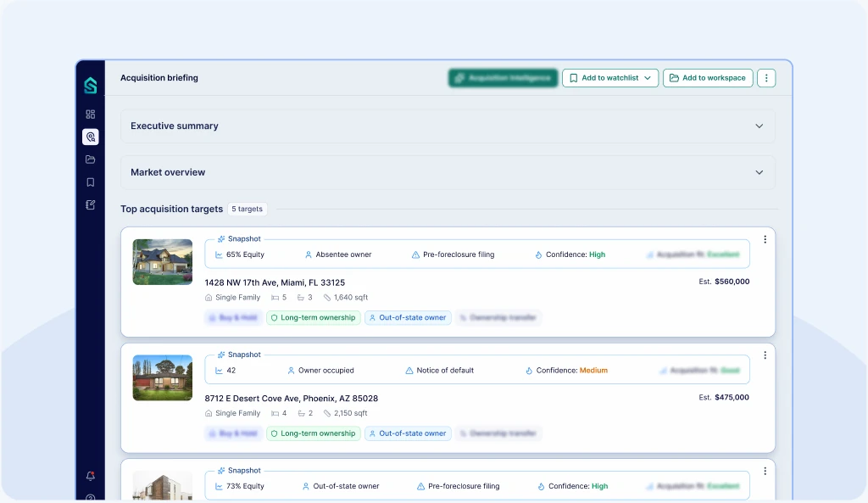This screenshot has width=868, height=503.
Task: Click the 8712 E Desert Cove Ave address
Action: click(x=292, y=399)
